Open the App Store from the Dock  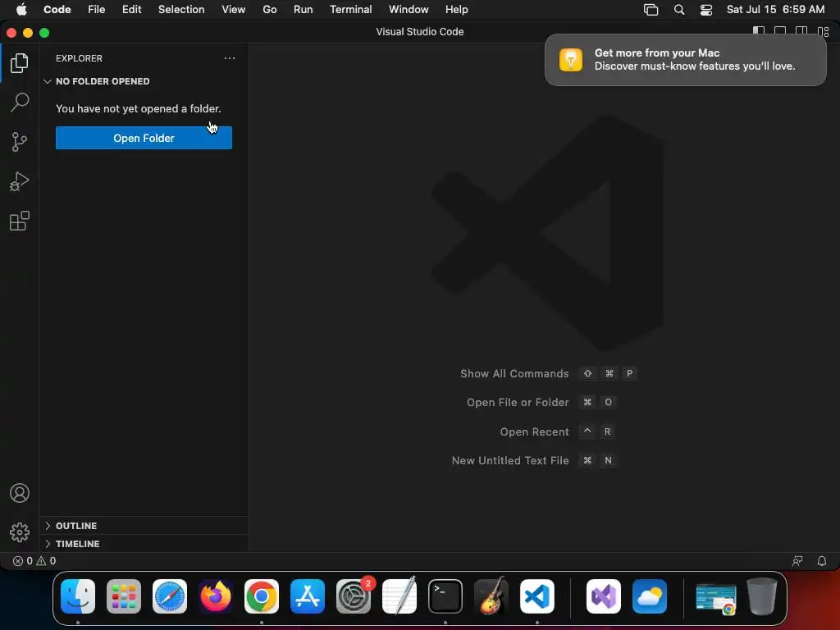(x=308, y=596)
